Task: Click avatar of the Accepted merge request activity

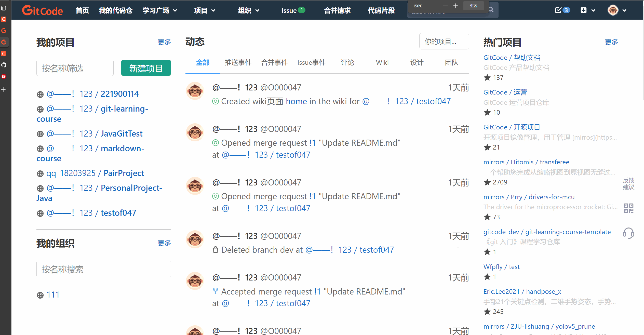Action: pyautogui.click(x=195, y=281)
